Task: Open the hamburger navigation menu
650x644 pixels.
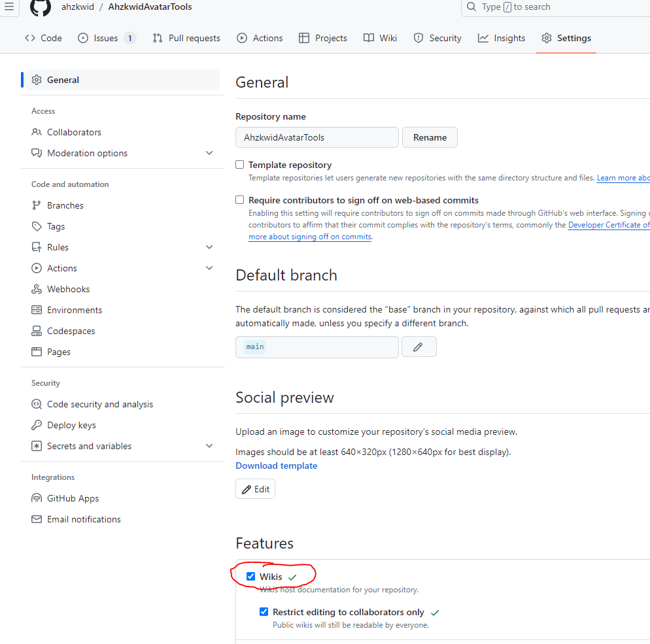Action: coord(9,7)
